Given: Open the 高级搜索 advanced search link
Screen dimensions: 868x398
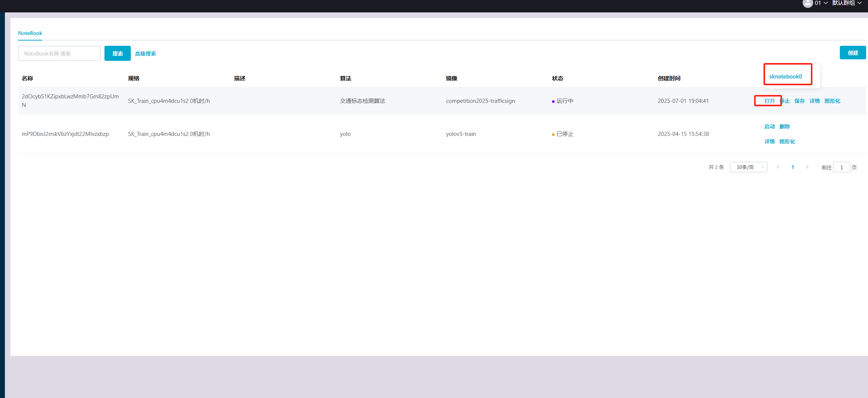Looking at the screenshot, I should click(x=145, y=54).
